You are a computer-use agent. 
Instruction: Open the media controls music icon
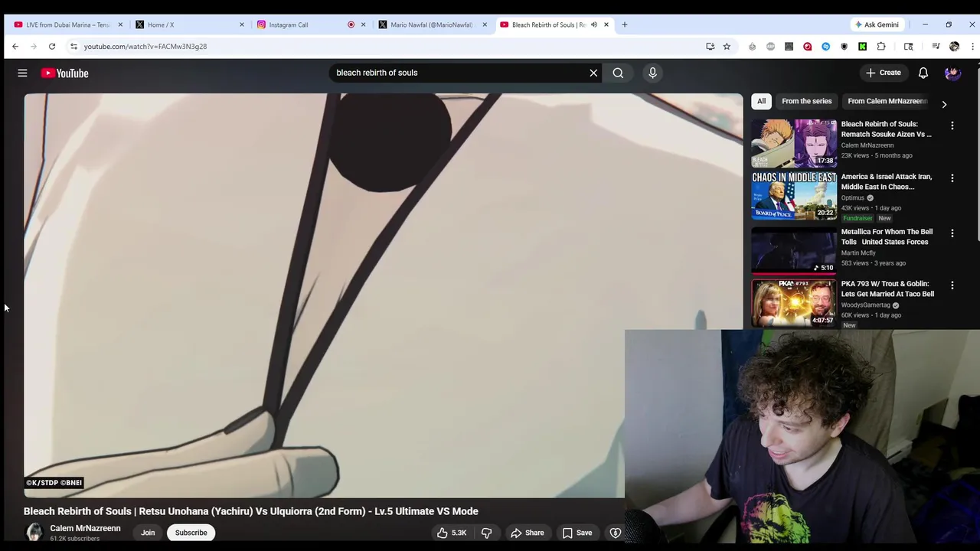(x=936, y=47)
